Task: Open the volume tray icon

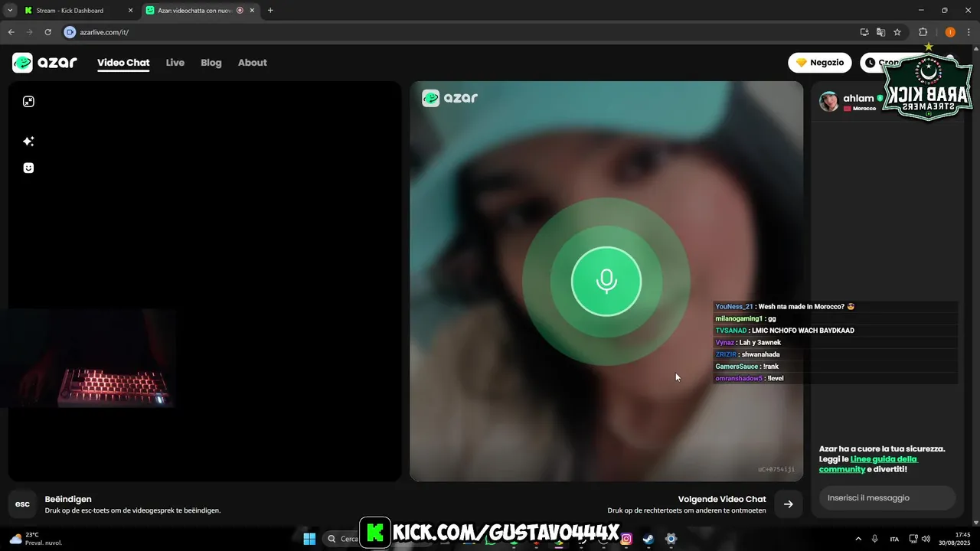Action: click(926, 539)
